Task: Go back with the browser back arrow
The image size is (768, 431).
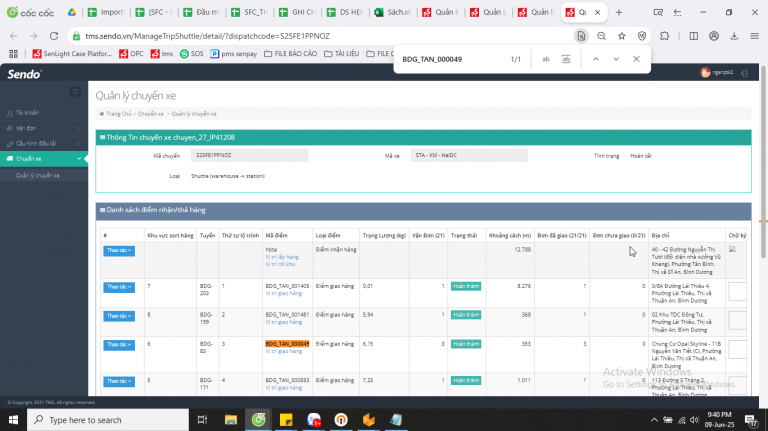Action: click(x=14, y=36)
